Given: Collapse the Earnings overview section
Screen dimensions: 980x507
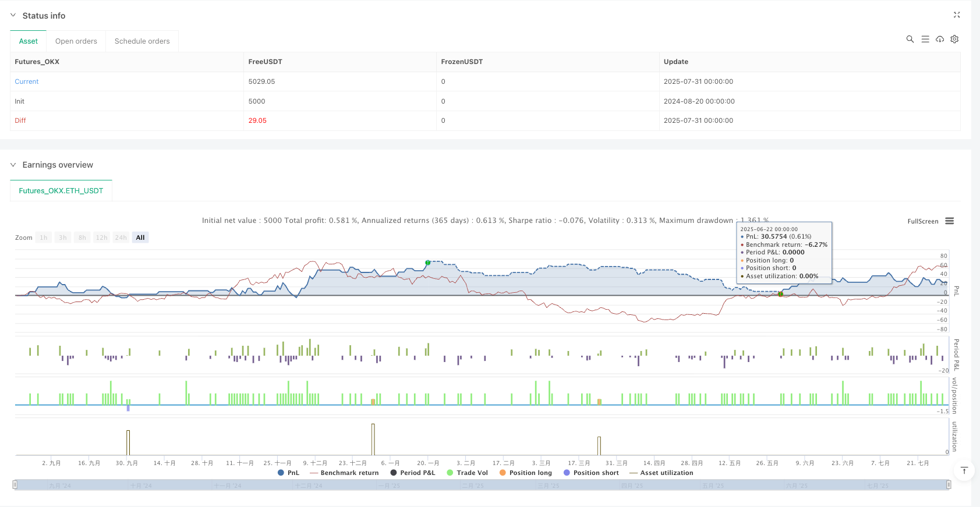Looking at the screenshot, I should [x=13, y=165].
